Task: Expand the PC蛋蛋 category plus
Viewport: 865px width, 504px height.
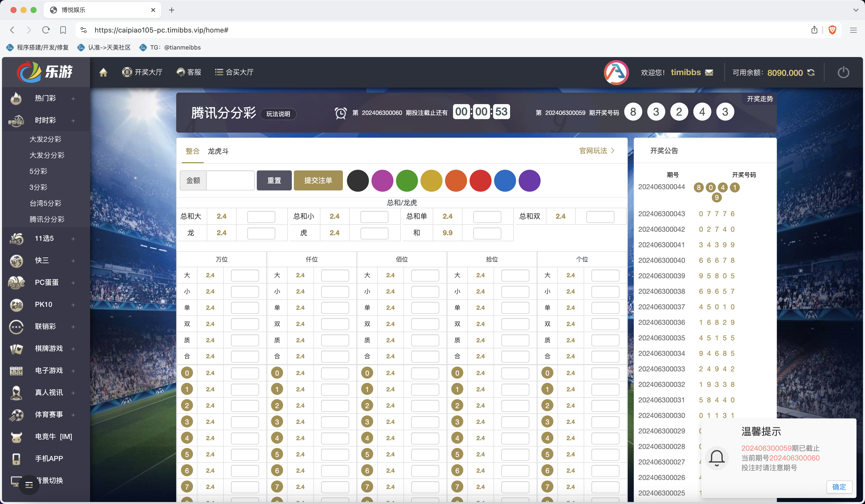Action: pos(73,283)
